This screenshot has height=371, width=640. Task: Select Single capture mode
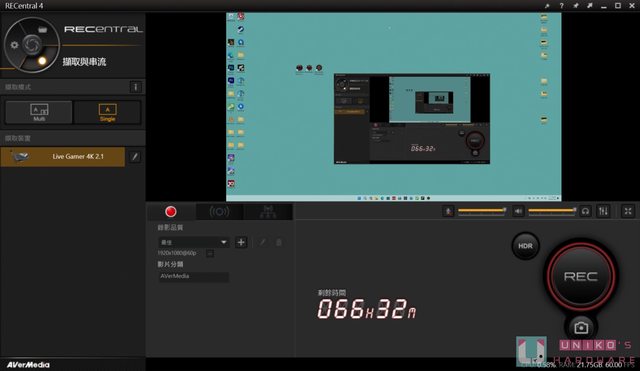pos(107,112)
